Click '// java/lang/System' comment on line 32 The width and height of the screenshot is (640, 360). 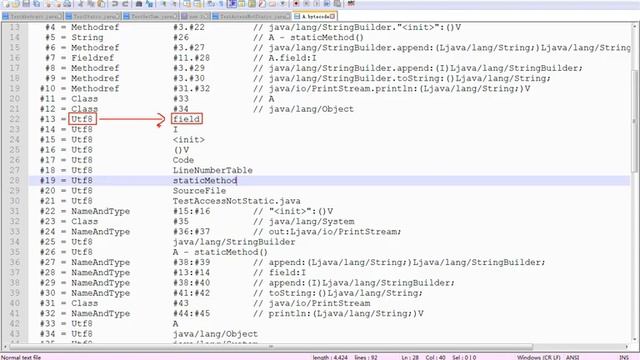[x=304, y=221]
